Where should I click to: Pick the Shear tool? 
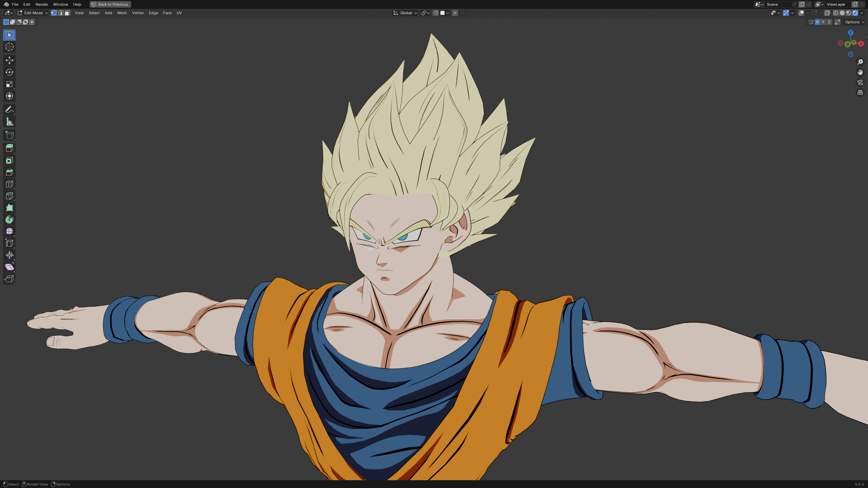pyautogui.click(x=9, y=267)
